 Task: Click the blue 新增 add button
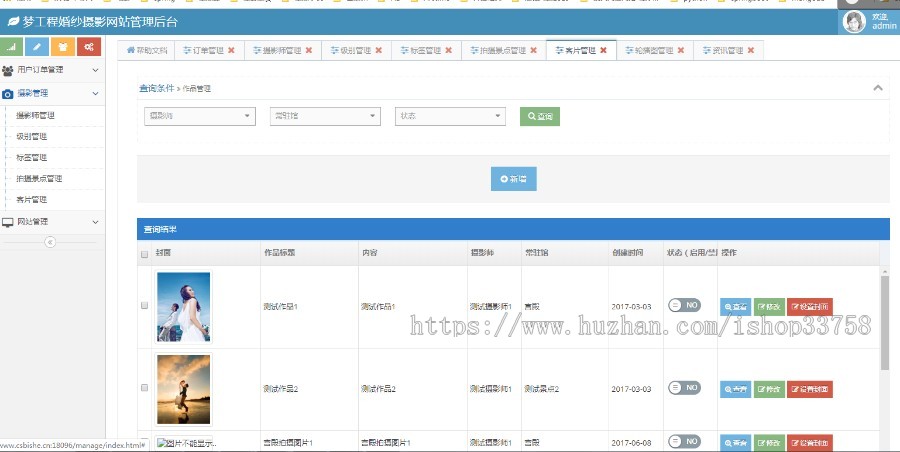click(514, 179)
